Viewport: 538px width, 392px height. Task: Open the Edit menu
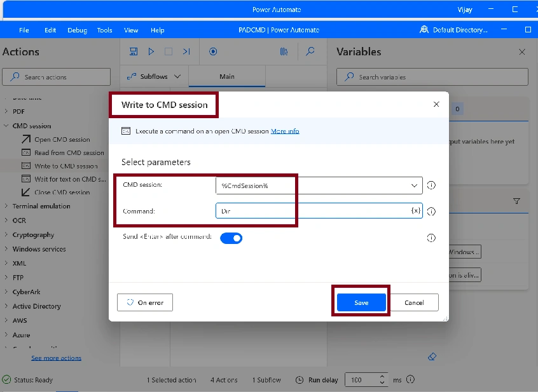(x=50, y=30)
